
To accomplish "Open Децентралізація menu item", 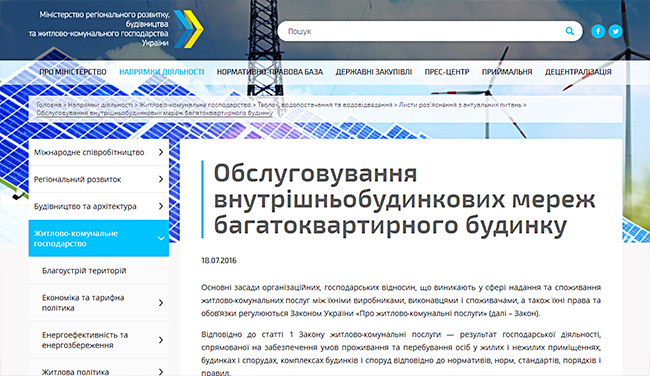I will pyautogui.click(x=578, y=72).
